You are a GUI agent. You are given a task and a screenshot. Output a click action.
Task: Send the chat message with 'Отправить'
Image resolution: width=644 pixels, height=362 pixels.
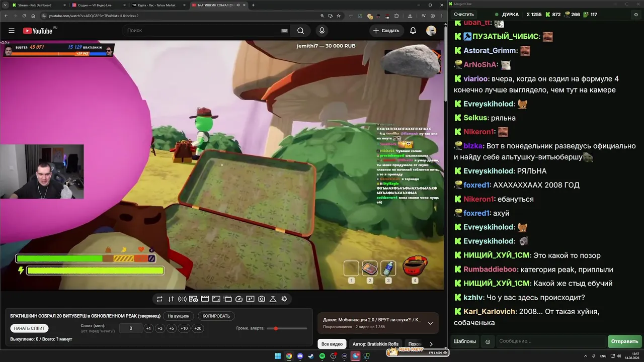[x=624, y=341]
